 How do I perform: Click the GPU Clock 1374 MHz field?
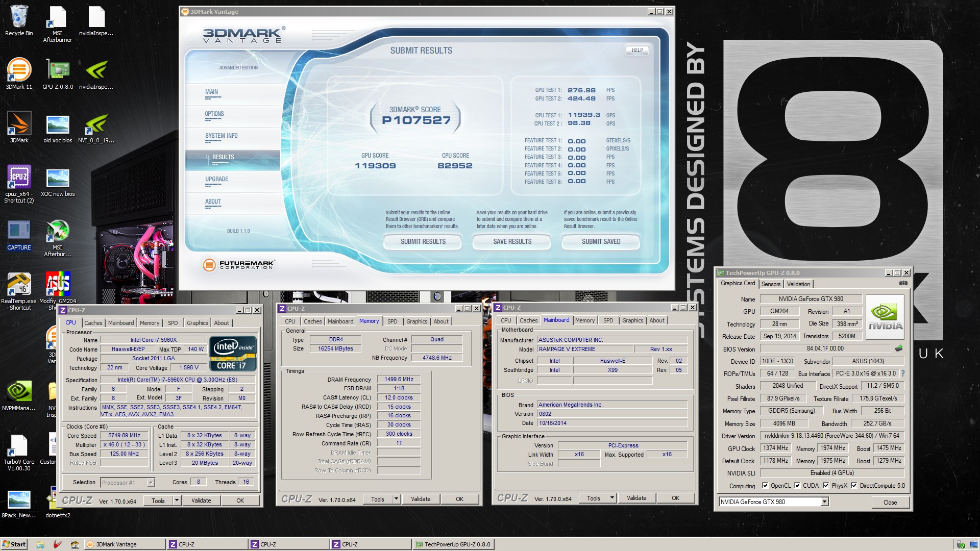(x=775, y=448)
